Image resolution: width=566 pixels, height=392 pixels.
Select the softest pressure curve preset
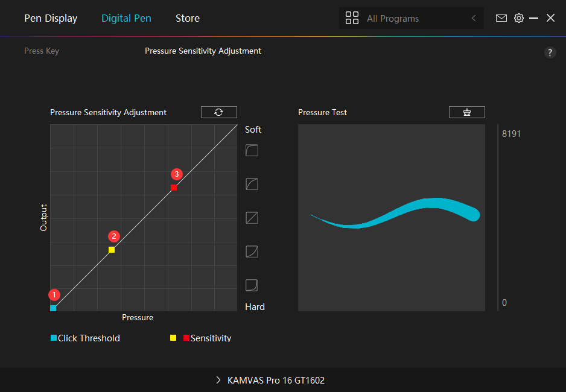pos(252,150)
